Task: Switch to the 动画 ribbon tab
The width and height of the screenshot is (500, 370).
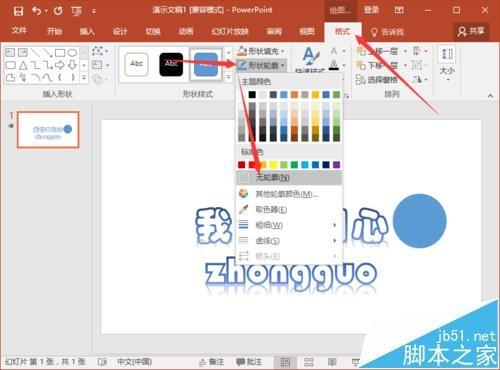Action: (x=186, y=31)
